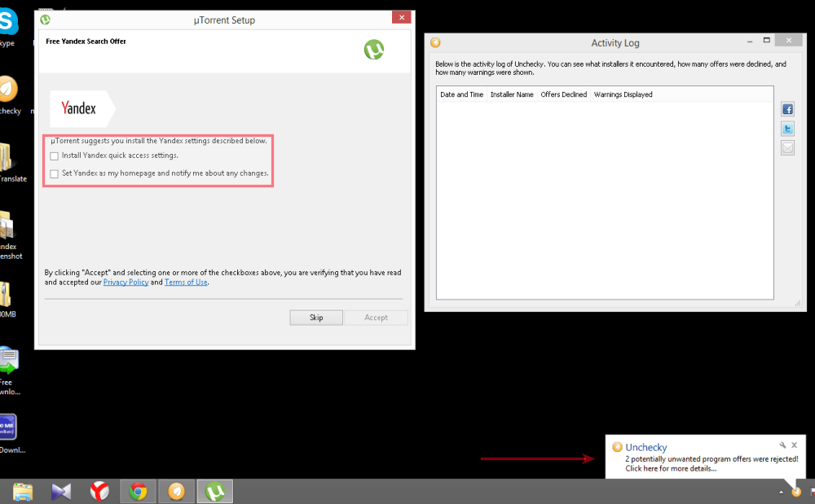Dismiss the Unchecky notification balloon
The width and height of the screenshot is (815, 504).
(794, 445)
